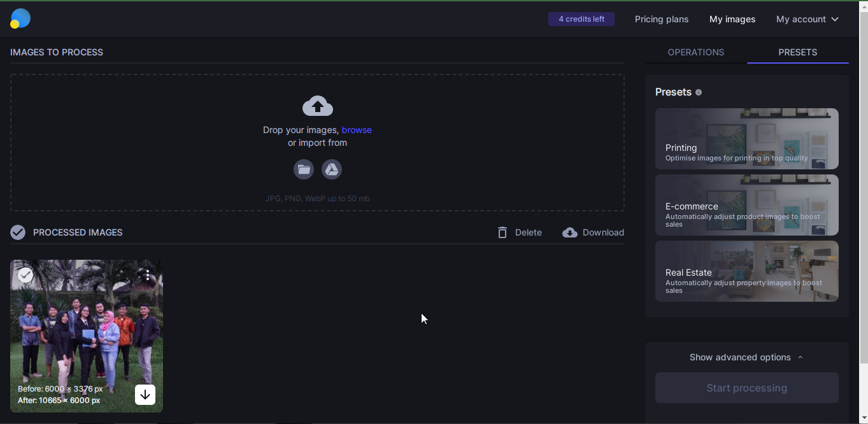
Task: Click the 4 credits left badge
Action: pos(581,19)
